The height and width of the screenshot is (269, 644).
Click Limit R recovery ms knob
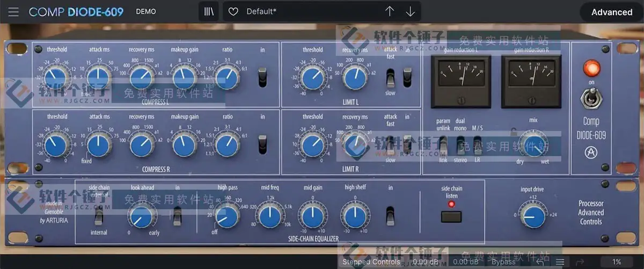point(355,145)
